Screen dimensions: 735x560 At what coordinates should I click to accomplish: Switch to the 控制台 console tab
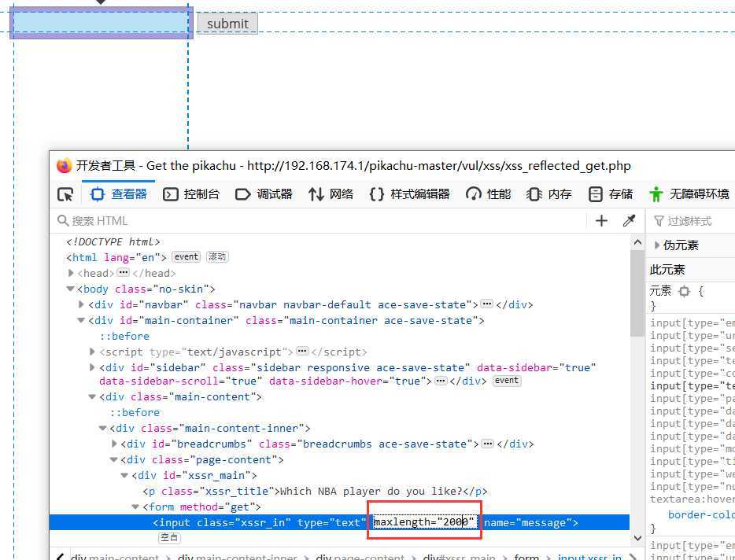pos(190,194)
